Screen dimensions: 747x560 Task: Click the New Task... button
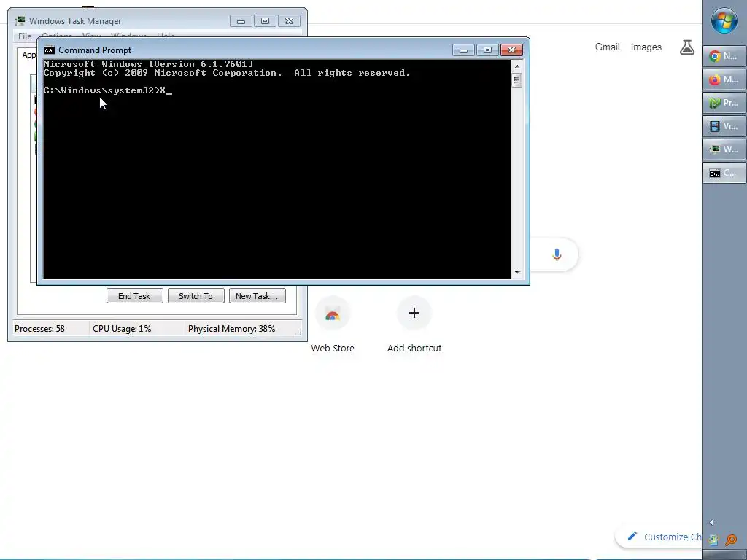coord(258,296)
